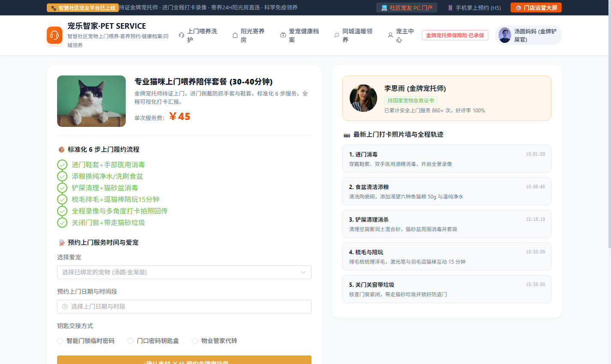Click the person icon beside 宠主中心
This screenshot has width=611, height=364.
[390, 35]
